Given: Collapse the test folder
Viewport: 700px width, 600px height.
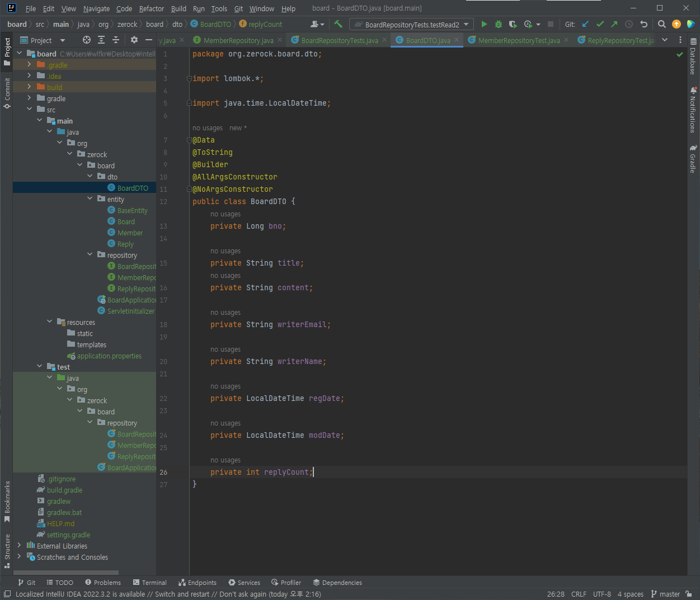Looking at the screenshot, I should (39, 367).
